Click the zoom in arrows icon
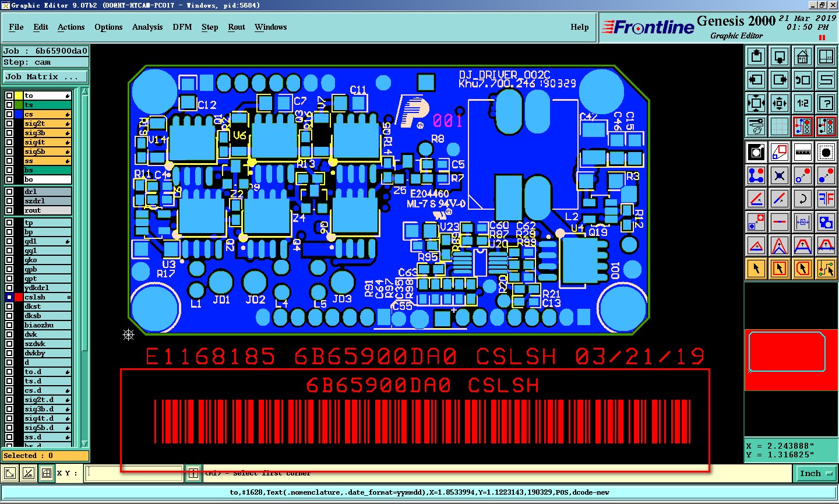The height and width of the screenshot is (504, 839). [756, 103]
